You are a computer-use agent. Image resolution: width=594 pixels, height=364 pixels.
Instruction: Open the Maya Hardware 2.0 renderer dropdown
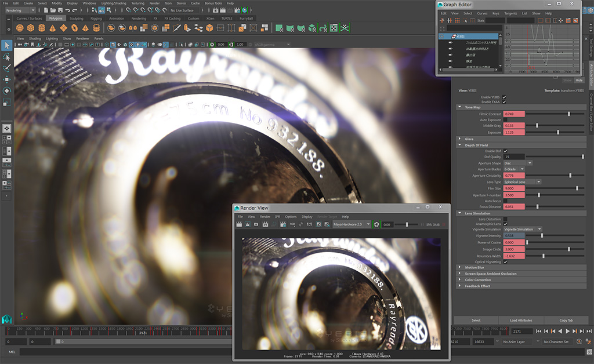tap(351, 224)
